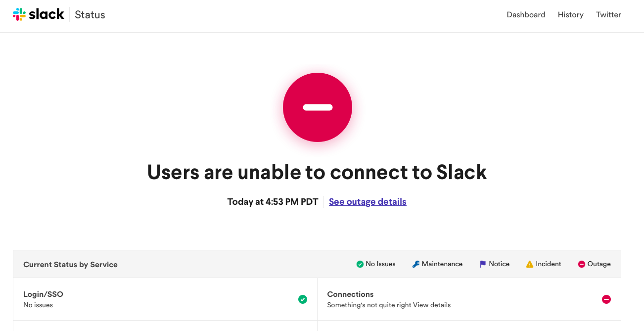Click the yellow Incident warning icon
The width and height of the screenshot is (644, 331).
530,264
